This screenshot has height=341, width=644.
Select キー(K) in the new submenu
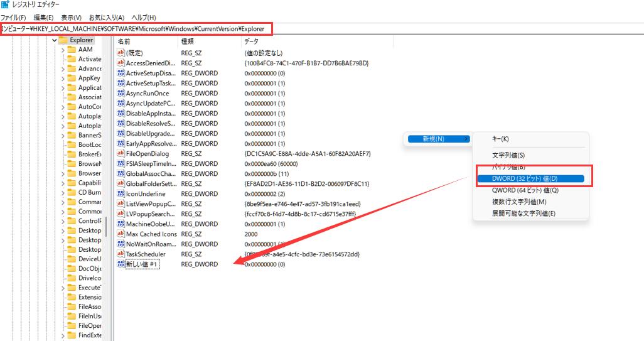(x=500, y=139)
